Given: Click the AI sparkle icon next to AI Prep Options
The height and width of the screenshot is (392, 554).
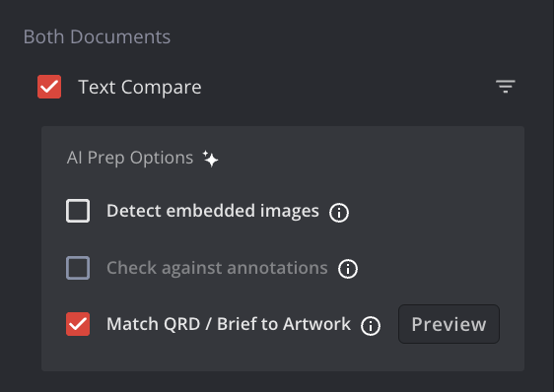Looking at the screenshot, I should pyautogui.click(x=211, y=159).
